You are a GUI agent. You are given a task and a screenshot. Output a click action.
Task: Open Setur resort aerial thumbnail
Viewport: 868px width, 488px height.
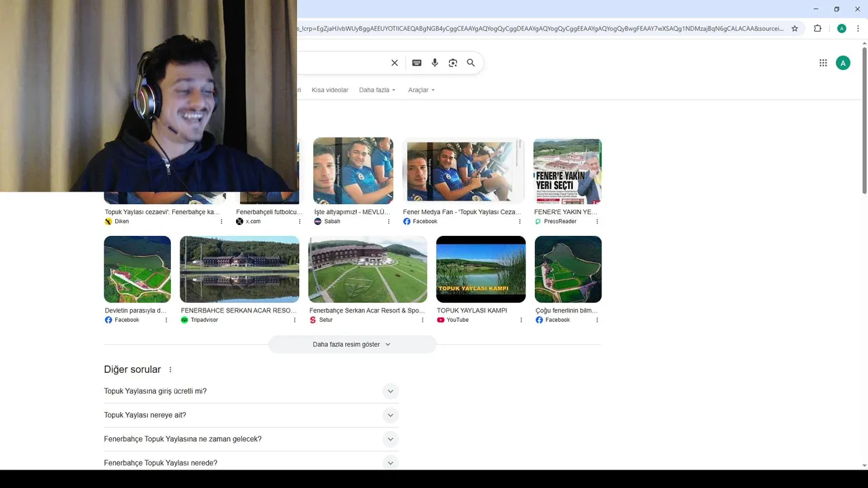[x=368, y=269]
